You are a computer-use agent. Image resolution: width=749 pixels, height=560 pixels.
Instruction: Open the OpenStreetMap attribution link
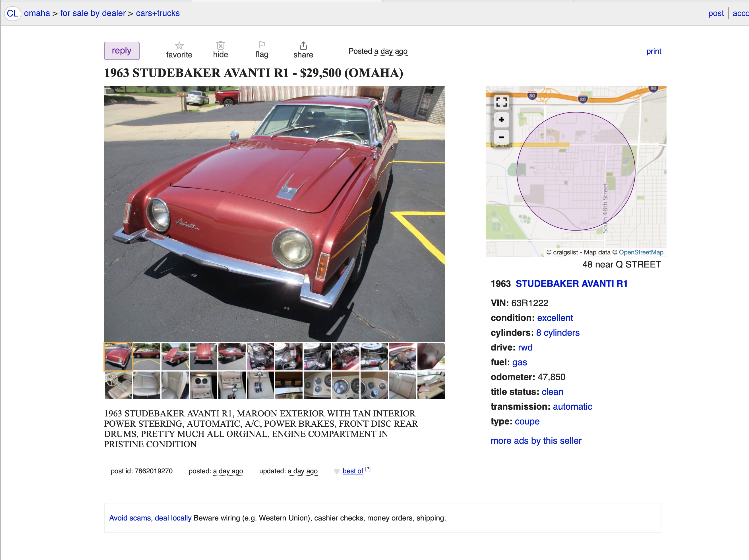(641, 252)
